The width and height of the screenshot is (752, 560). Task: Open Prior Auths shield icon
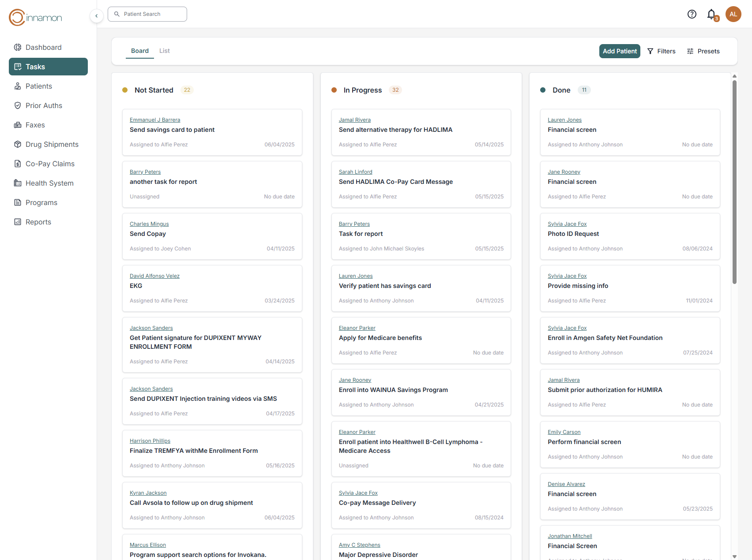(x=18, y=105)
